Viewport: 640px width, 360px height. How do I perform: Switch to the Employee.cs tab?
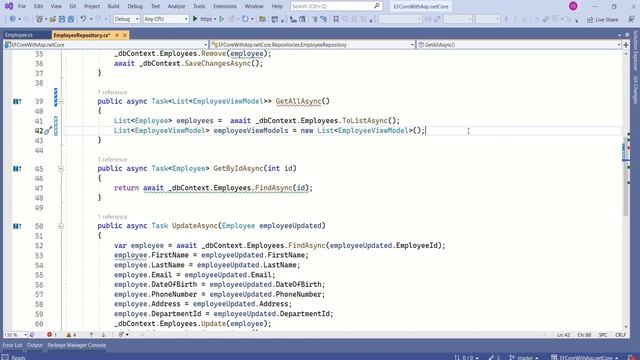(x=19, y=36)
